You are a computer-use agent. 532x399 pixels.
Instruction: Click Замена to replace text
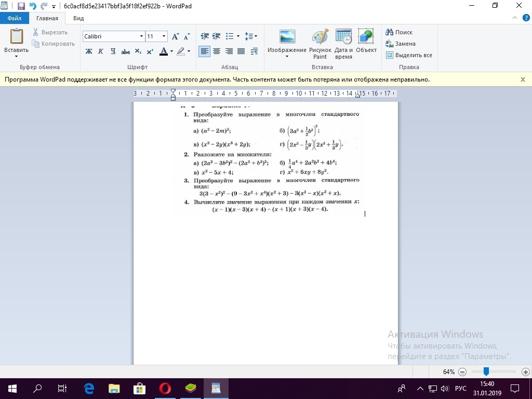[x=401, y=44]
